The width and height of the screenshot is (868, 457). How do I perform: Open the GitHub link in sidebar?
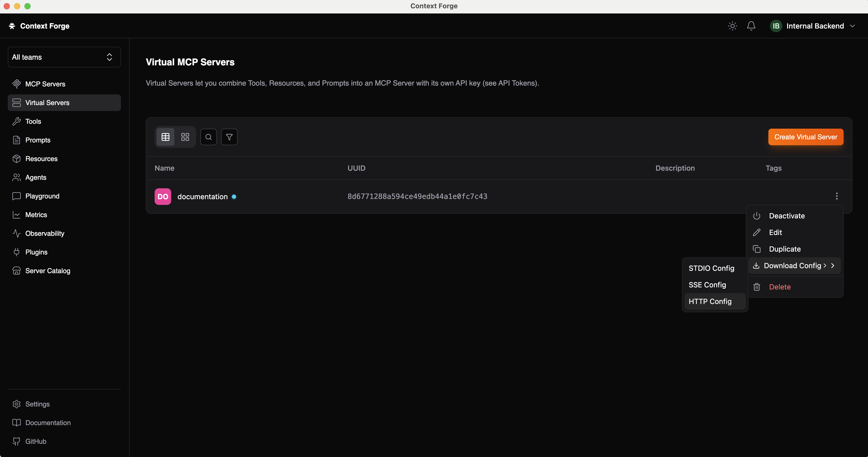(36, 441)
